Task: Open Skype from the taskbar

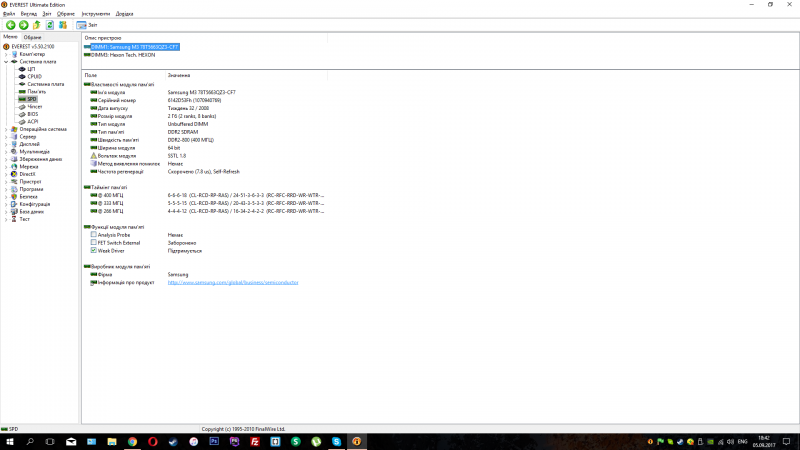Action: (x=336, y=442)
